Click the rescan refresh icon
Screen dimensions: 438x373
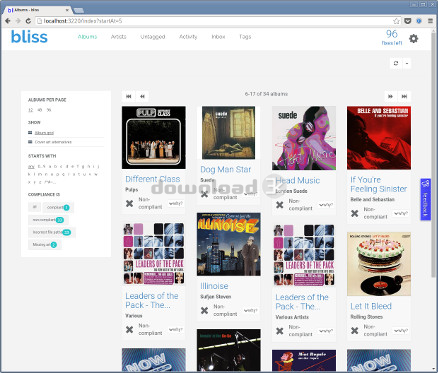coord(396,63)
